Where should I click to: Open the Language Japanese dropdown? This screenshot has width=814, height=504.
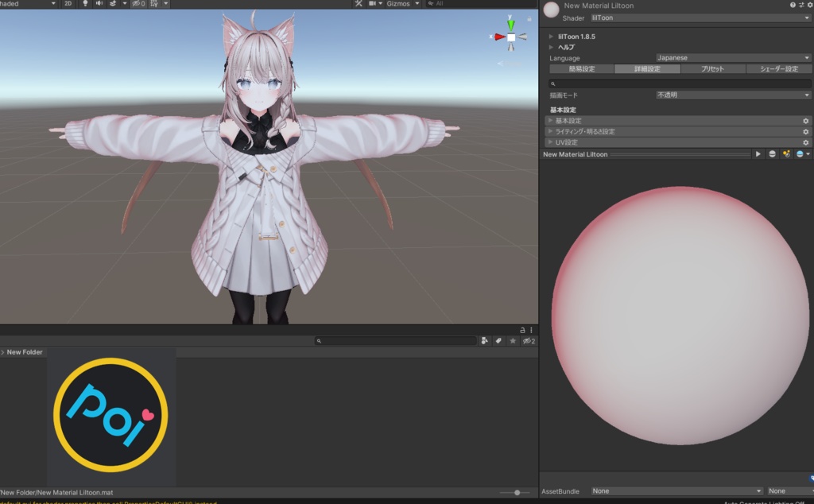[x=733, y=57]
